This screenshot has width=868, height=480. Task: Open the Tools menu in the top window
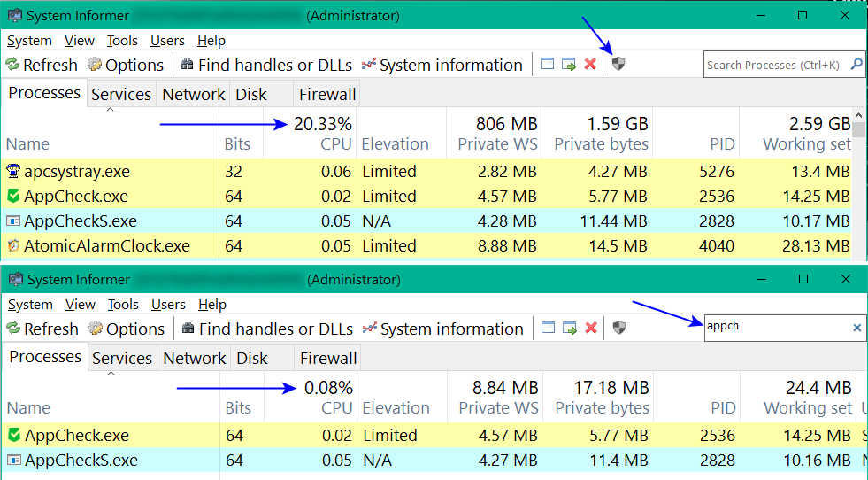[x=122, y=41]
